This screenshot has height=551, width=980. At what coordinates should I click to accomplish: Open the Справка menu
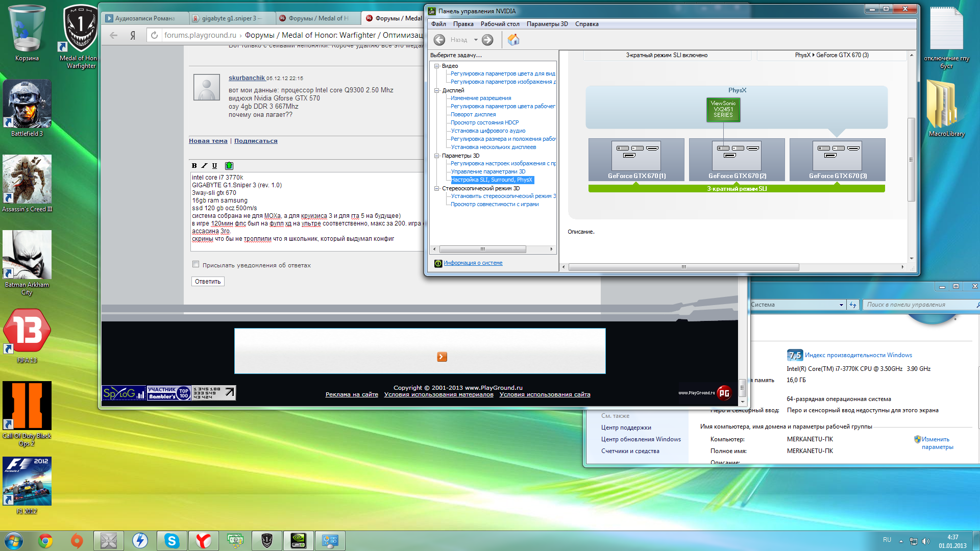point(587,24)
